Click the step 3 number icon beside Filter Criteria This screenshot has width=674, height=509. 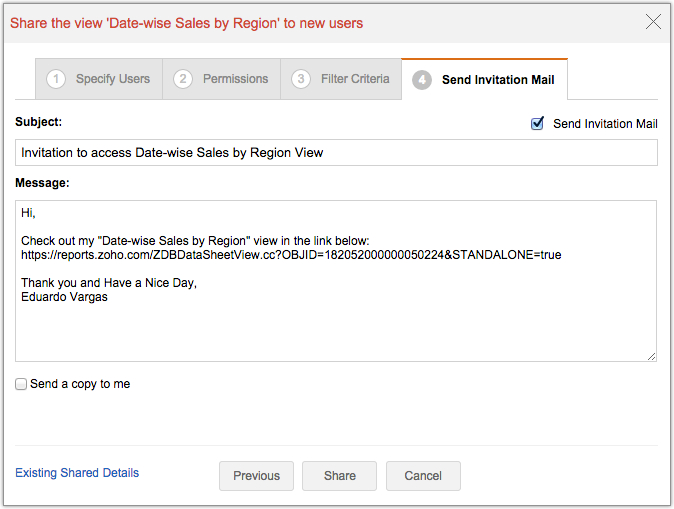pyautogui.click(x=300, y=79)
